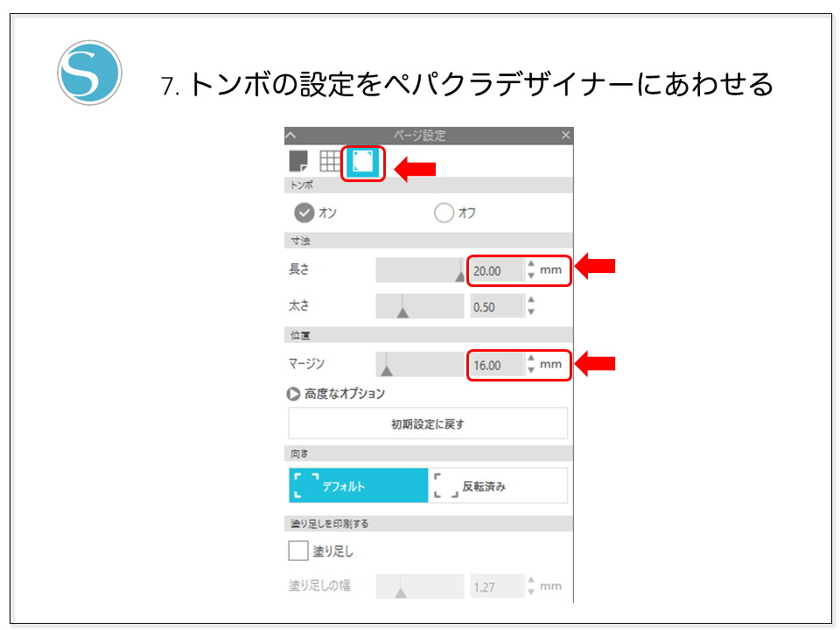840x630 pixels.
Task: Decrease 太さ value with down arrow
Action: coord(531,312)
